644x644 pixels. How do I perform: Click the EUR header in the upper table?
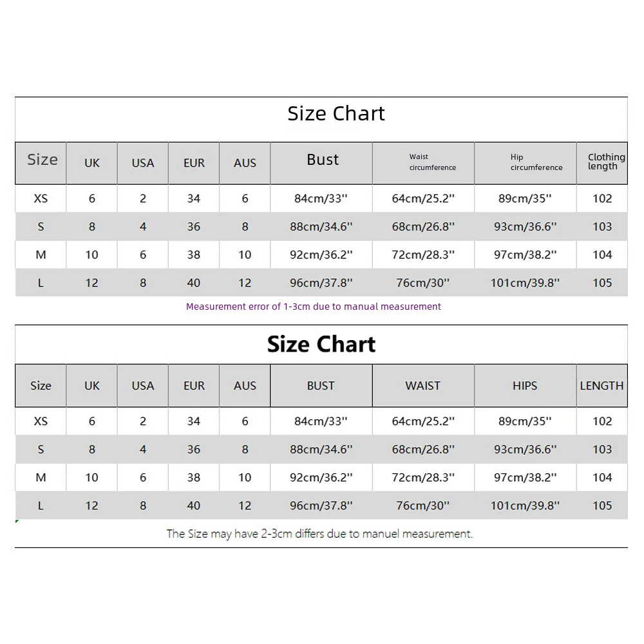click(194, 163)
